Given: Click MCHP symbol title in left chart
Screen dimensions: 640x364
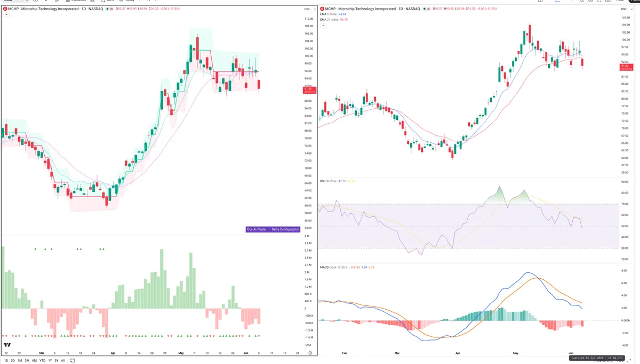Looking at the screenshot, I should pos(55,9).
